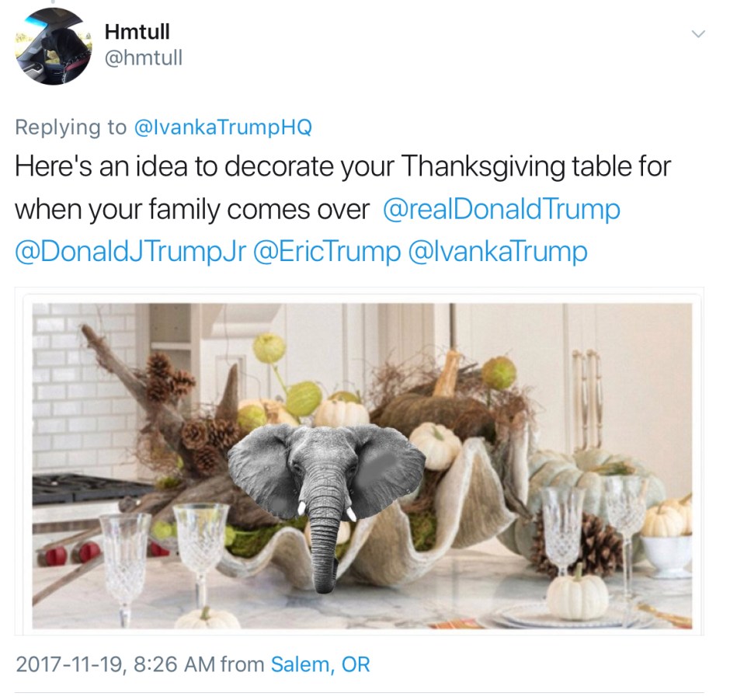
Task: Open the @IvankaTrump mention in tweet
Action: click(x=498, y=251)
